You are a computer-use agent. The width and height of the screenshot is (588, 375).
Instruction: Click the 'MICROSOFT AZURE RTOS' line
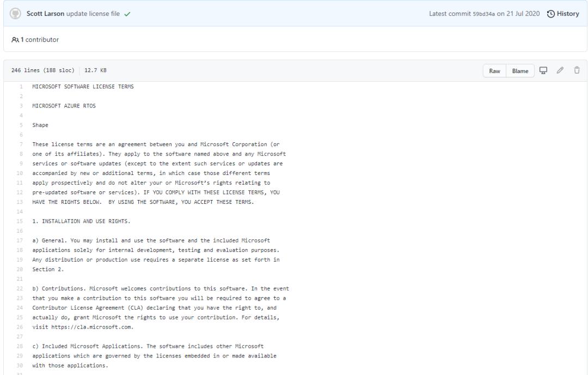click(64, 106)
